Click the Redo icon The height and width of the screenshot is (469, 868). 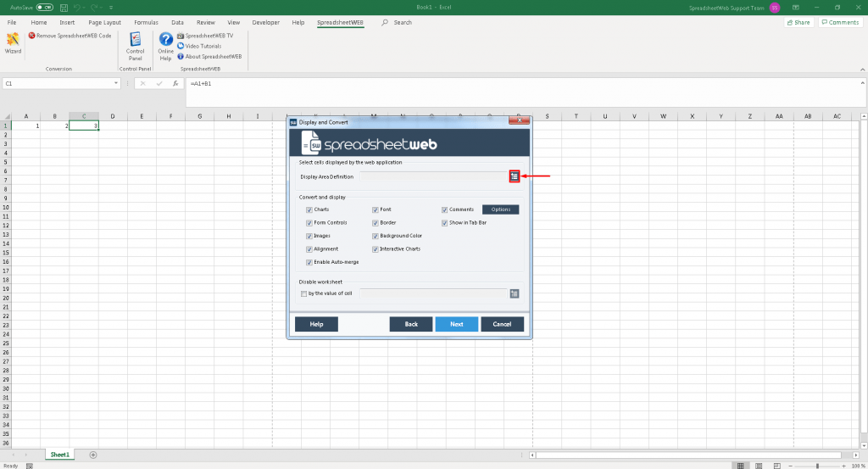tap(94, 8)
